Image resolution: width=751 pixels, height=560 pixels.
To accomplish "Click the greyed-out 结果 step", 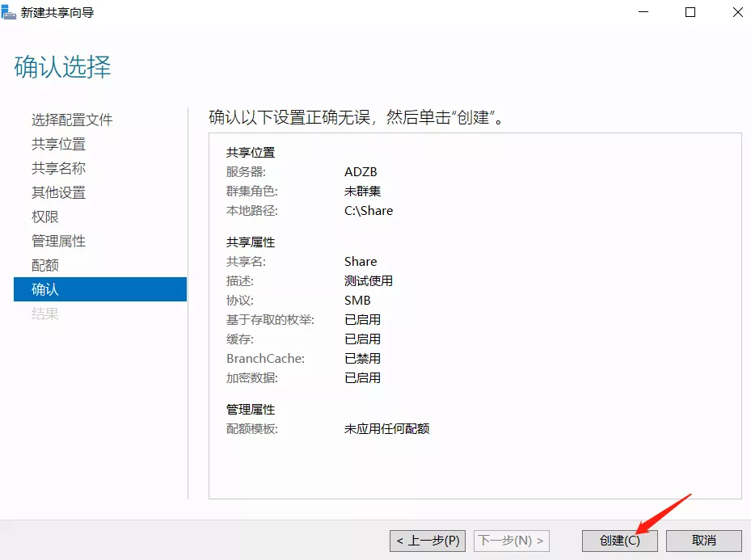I will click(x=45, y=314).
